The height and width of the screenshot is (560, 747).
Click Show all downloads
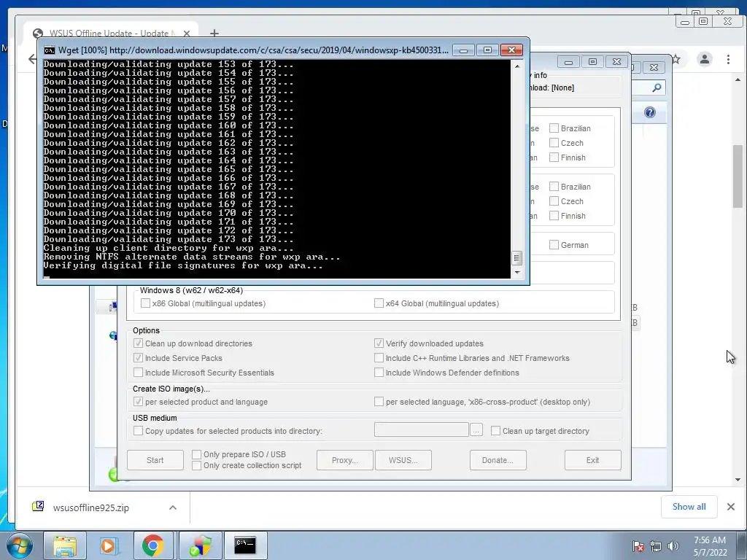[x=689, y=507]
